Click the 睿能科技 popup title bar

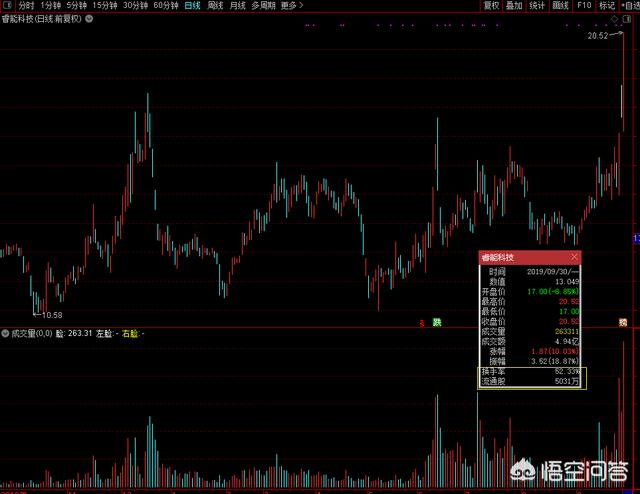(x=530, y=257)
